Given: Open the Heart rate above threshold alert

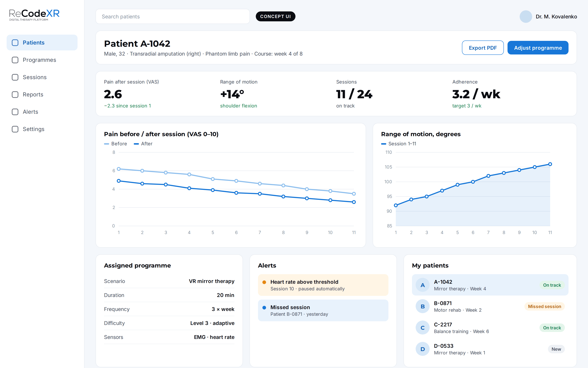Looking at the screenshot, I should pos(323,285).
